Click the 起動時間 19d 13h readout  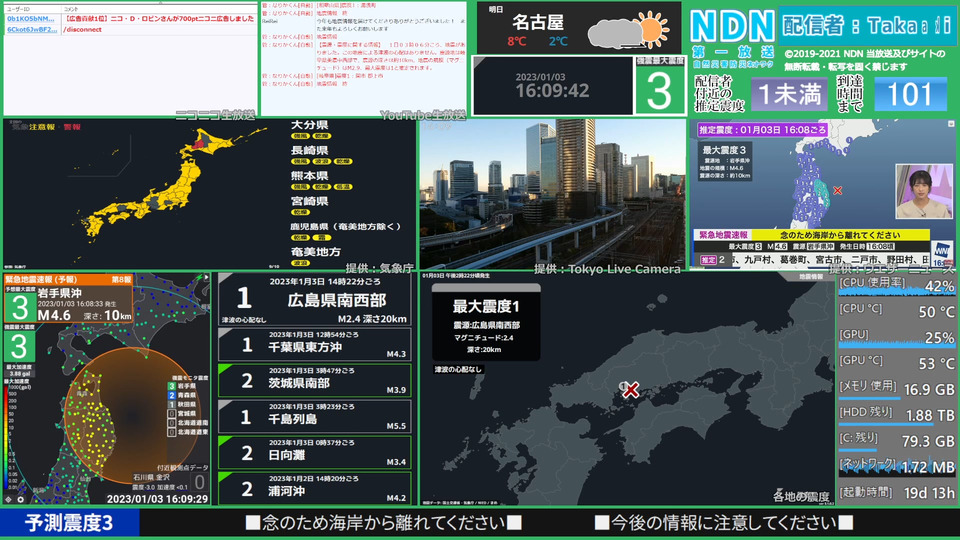896,493
